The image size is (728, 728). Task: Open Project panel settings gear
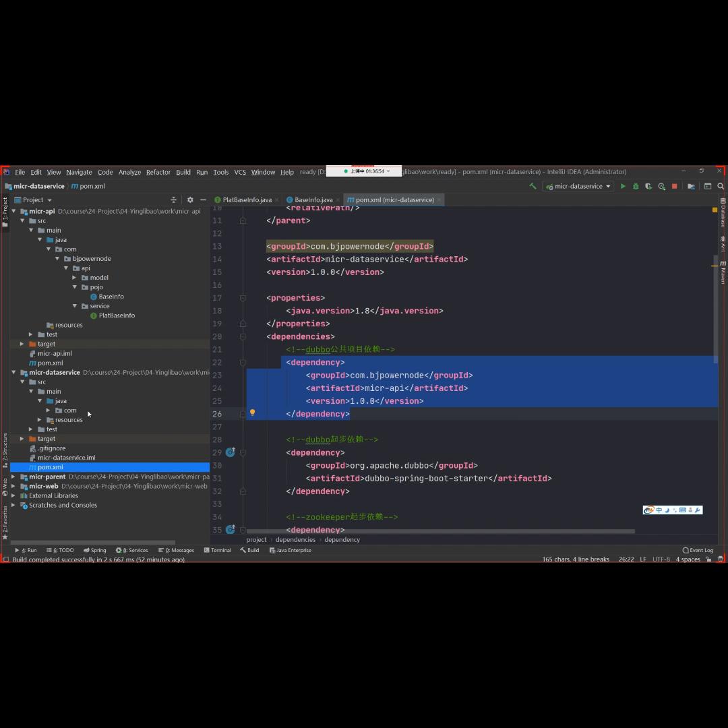(190, 200)
